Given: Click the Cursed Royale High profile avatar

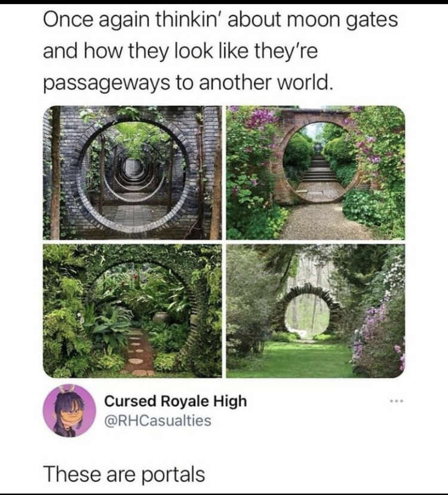Looking at the screenshot, I should [69, 411].
